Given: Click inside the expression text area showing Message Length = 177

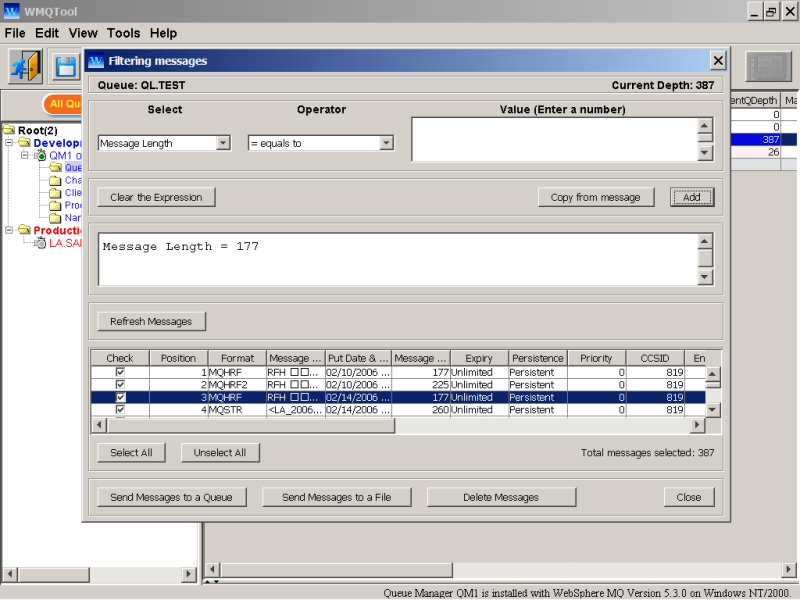Looking at the screenshot, I should [398, 259].
